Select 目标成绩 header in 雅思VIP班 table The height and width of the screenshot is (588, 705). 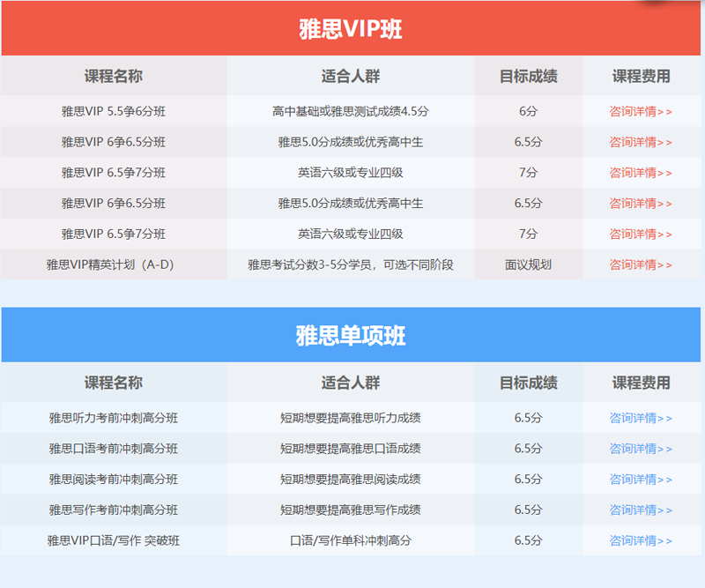click(x=528, y=76)
